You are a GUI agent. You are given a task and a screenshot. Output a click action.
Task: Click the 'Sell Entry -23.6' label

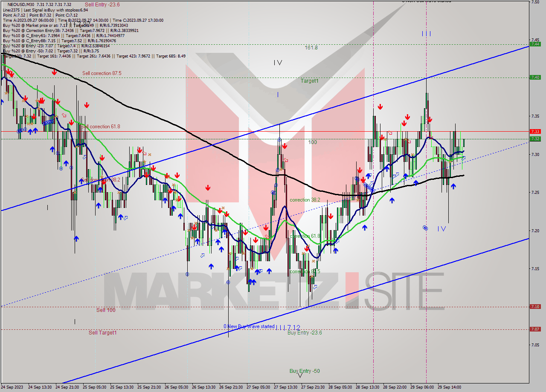point(102,5)
